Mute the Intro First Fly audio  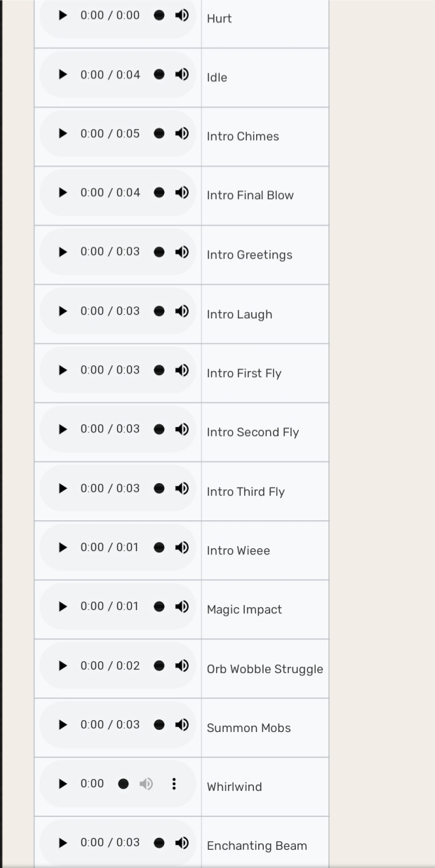[x=182, y=370]
